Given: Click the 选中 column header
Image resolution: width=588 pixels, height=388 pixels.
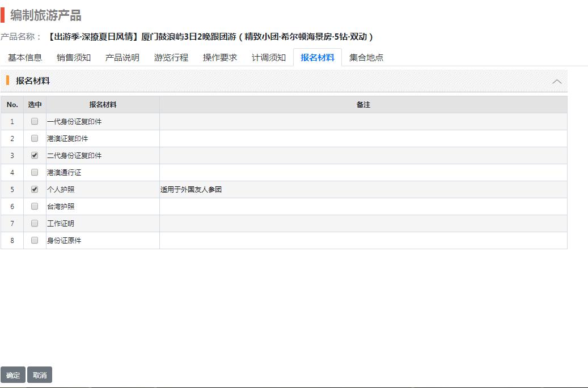Looking at the screenshot, I should (x=35, y=105).
